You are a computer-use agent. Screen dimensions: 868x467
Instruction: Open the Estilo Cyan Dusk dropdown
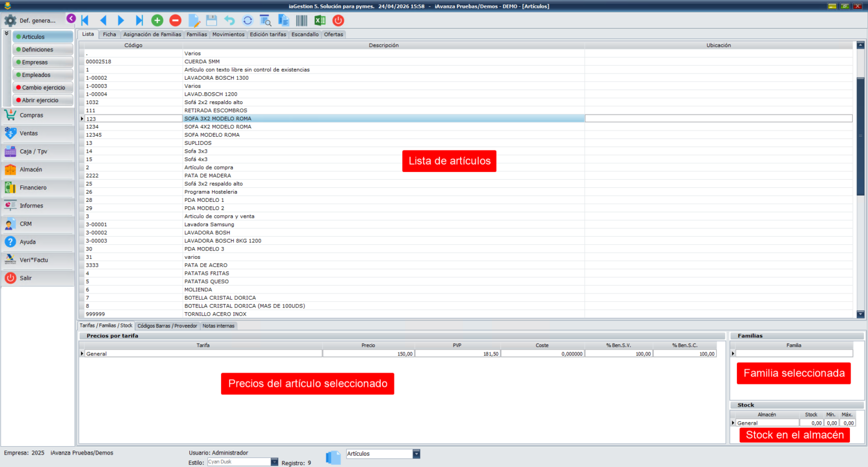coord(275,462)
